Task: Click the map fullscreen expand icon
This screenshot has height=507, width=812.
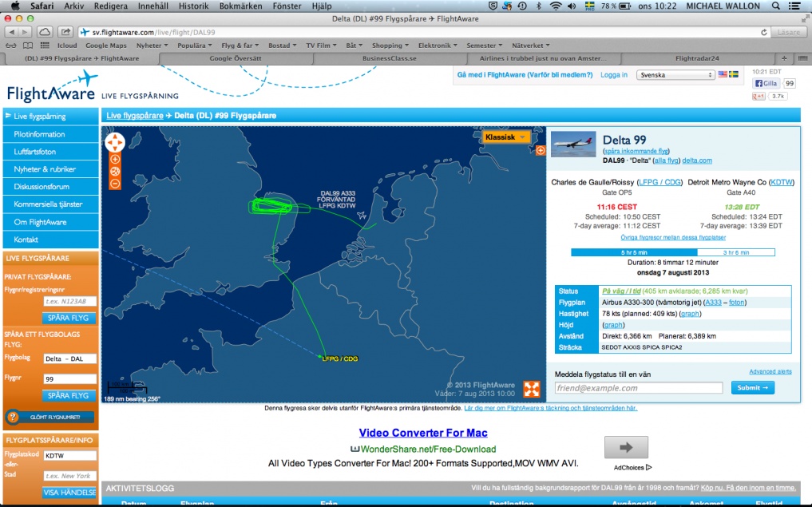Action: [531, 389]
